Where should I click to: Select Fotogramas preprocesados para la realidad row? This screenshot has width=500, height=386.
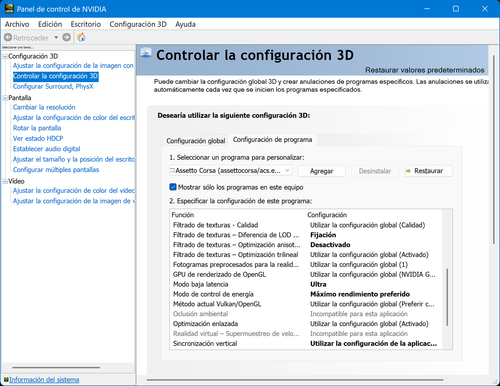coord(305,265)
